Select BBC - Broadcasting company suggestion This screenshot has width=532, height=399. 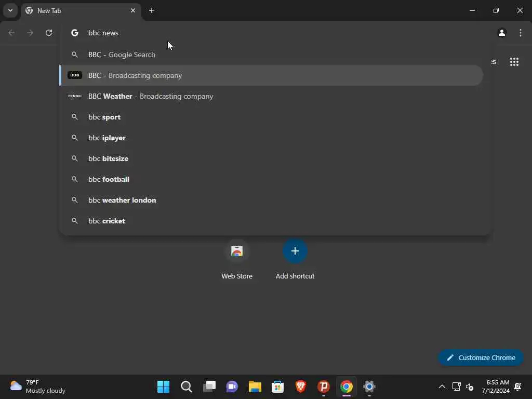click(271, 75)
